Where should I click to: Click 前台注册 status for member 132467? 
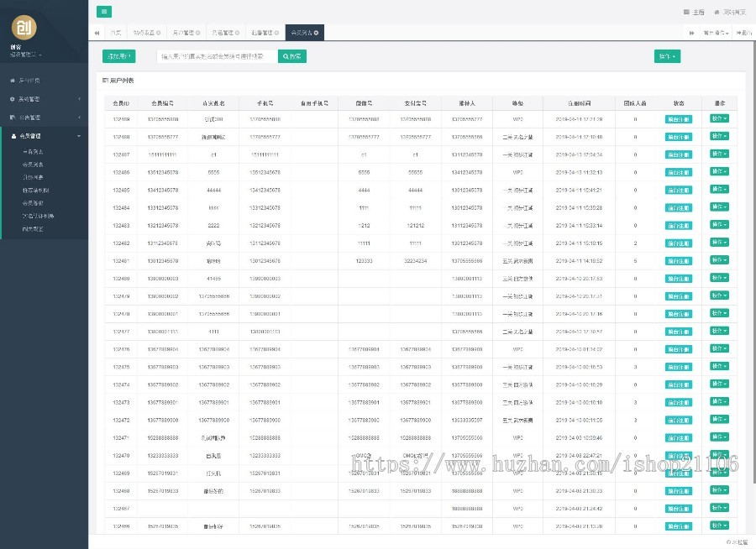pos(679,509)
